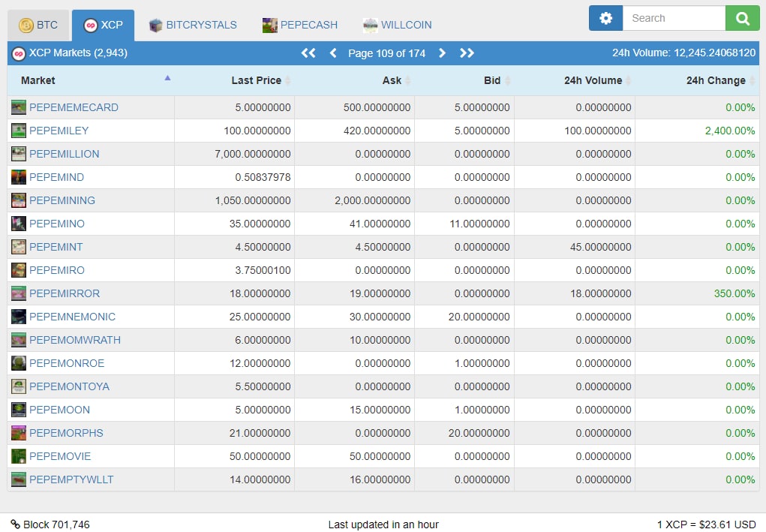Click the 24h Volume: 12,245.24068120 total

[x=684, y=53]
